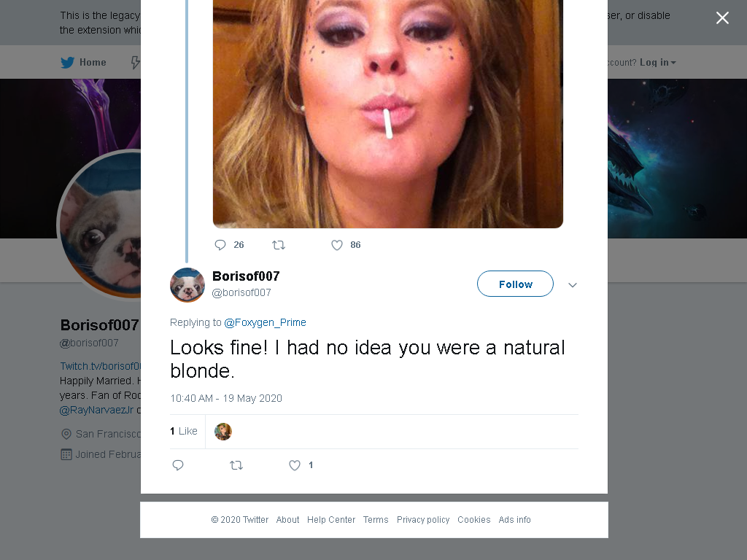View Borisof007 avatar in tweet
The width and height of the screenshot is (747, 560).
[x=187, y=285]
